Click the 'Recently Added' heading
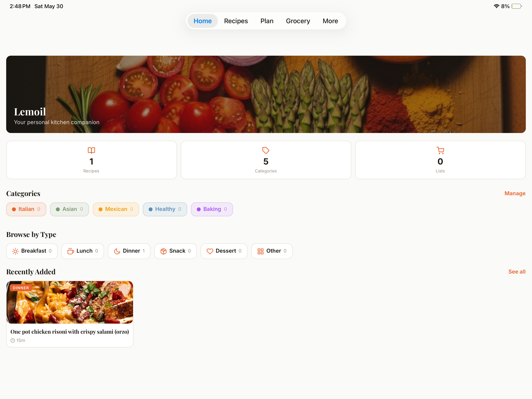Viewport: 532px width, 399px height. pyautogui.click(x=31, y=272)
